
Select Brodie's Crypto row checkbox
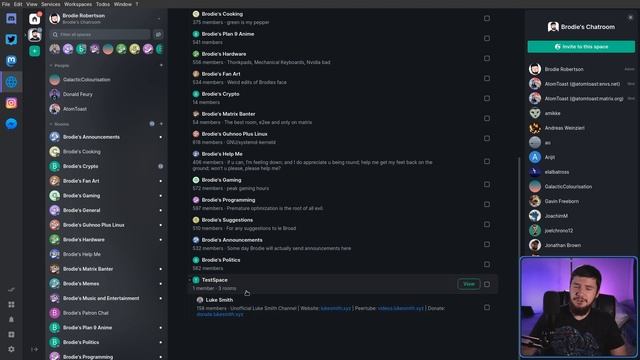tap(487, 98)
